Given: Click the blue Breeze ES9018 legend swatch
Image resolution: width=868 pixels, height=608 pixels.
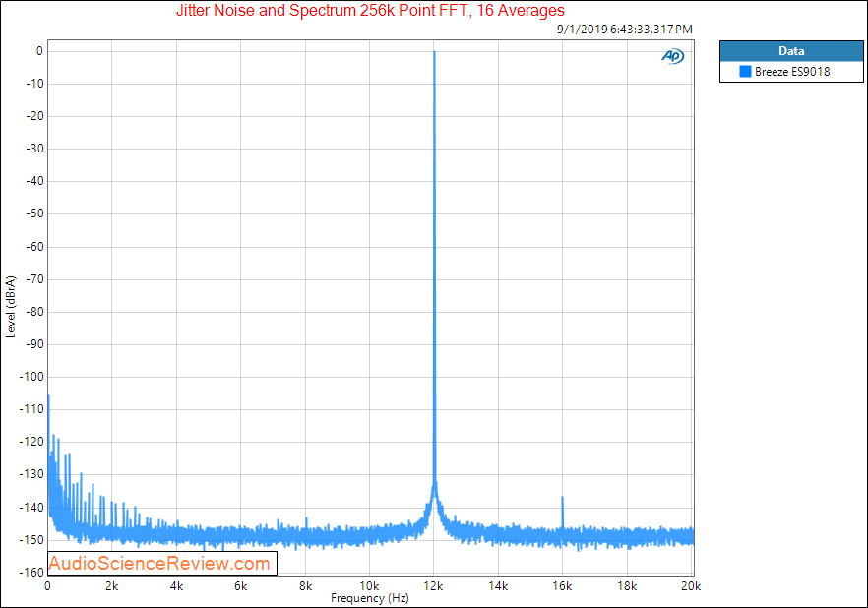Looking at the screenshot, I should point(745,72).
